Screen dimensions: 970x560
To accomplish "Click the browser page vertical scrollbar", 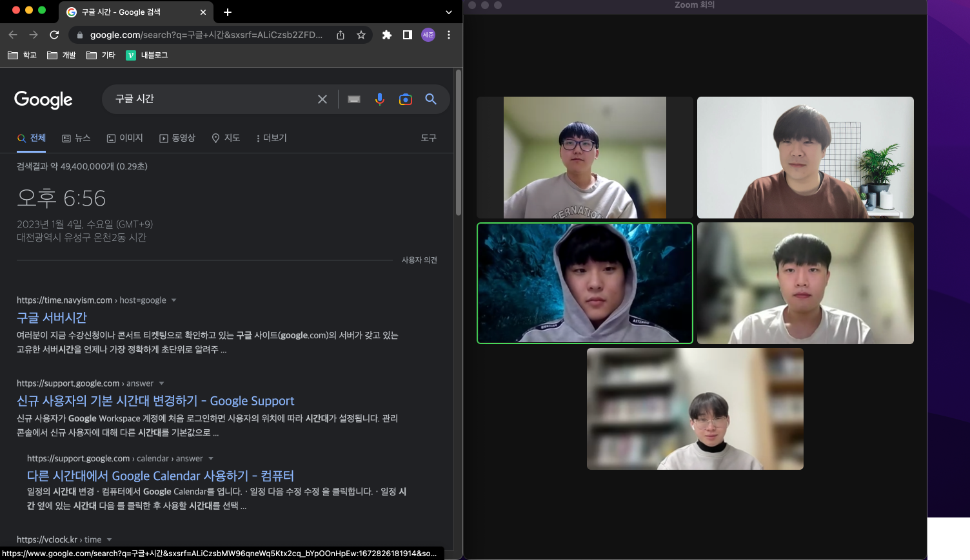I will 459,143.
